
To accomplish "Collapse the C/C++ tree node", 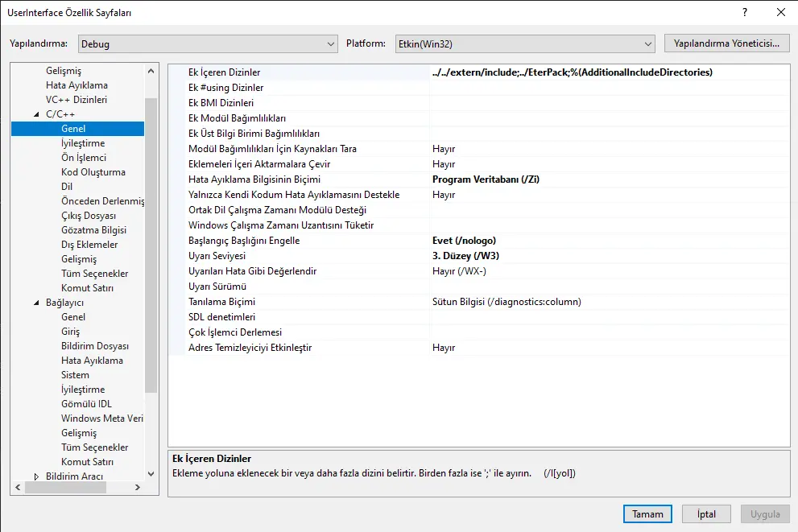I will pos(36,114).
